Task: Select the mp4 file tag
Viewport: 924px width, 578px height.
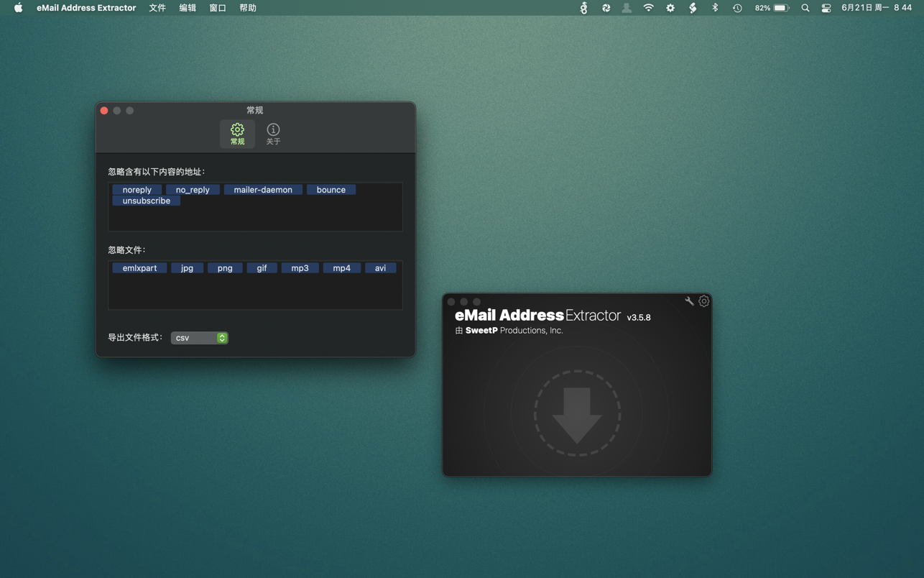Action: click(341, 268)
